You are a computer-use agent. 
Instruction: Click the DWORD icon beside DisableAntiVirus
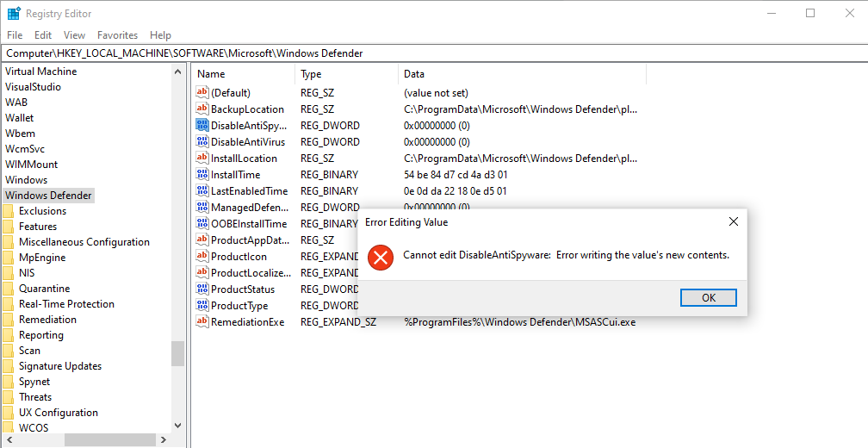click(x=202, y=142)
